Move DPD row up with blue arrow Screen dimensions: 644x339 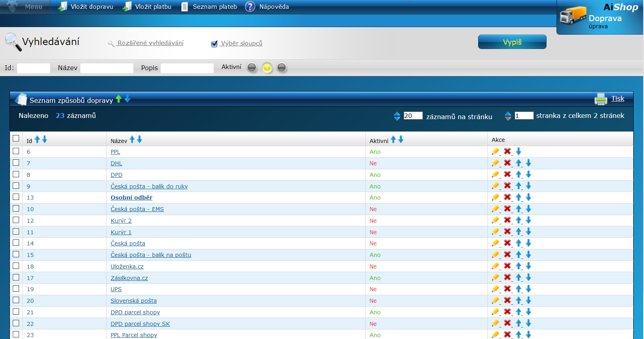coord(519,174)
